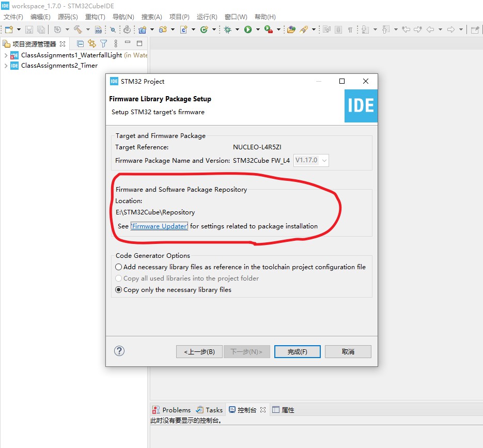Image resolution: width=483 pixels, height=448 pixels.
Task: Switch to the 属性 tab
Action: click(283, 410)
